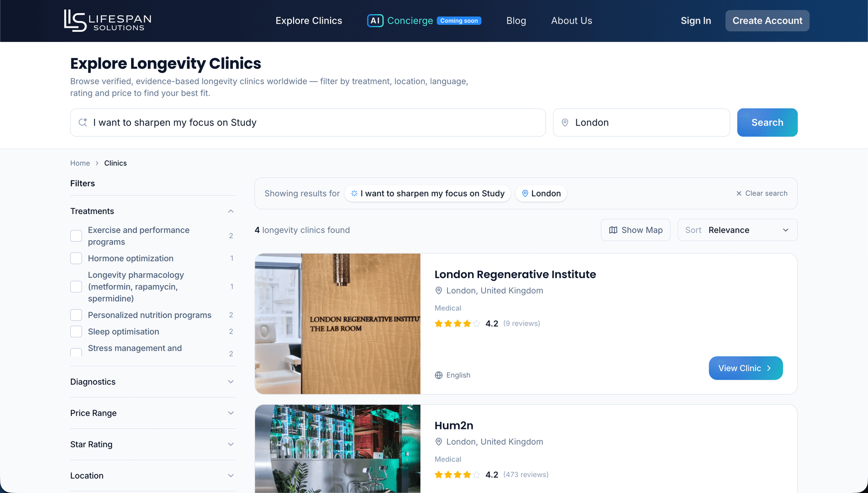The height and width of the screenshot is (493, 868).
Task: Click the Create Account button
Action: (x=767, y=21)
